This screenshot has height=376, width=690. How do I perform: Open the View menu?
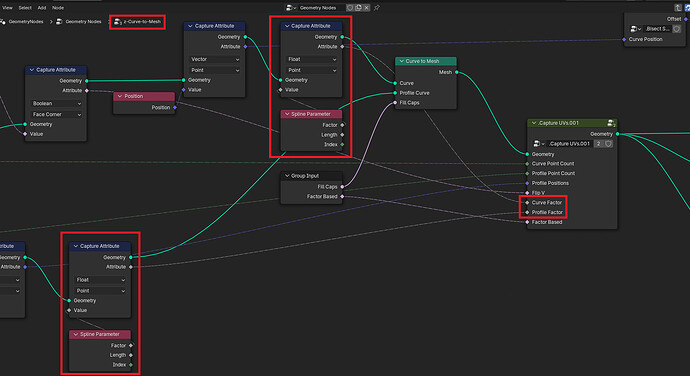(7, 7)
